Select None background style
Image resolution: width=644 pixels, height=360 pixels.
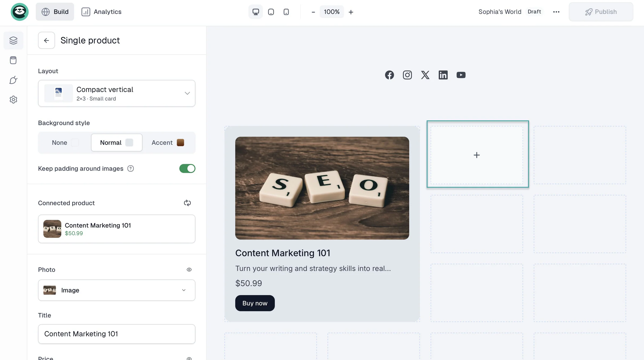[65, 143]
